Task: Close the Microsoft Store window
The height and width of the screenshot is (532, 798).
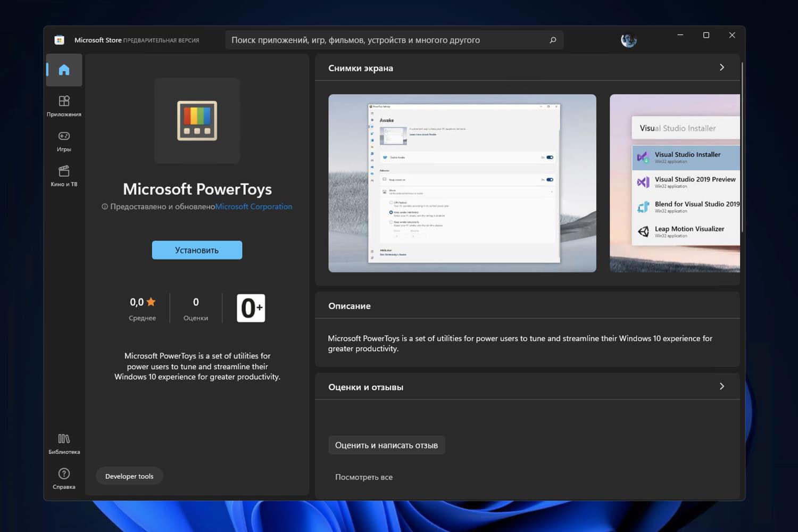Action: click(x=732, y=35)
